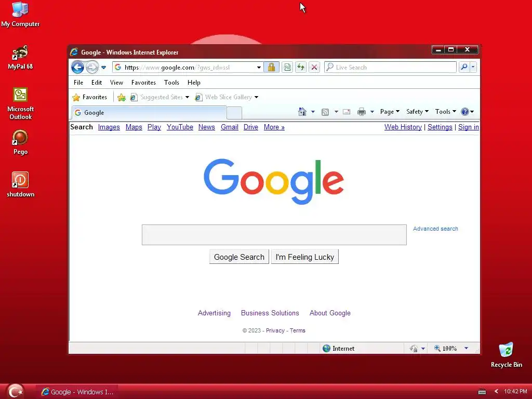The image size is (532, 399).
Task: Click the Internet zone globe icon
Action: pos(326,349)
